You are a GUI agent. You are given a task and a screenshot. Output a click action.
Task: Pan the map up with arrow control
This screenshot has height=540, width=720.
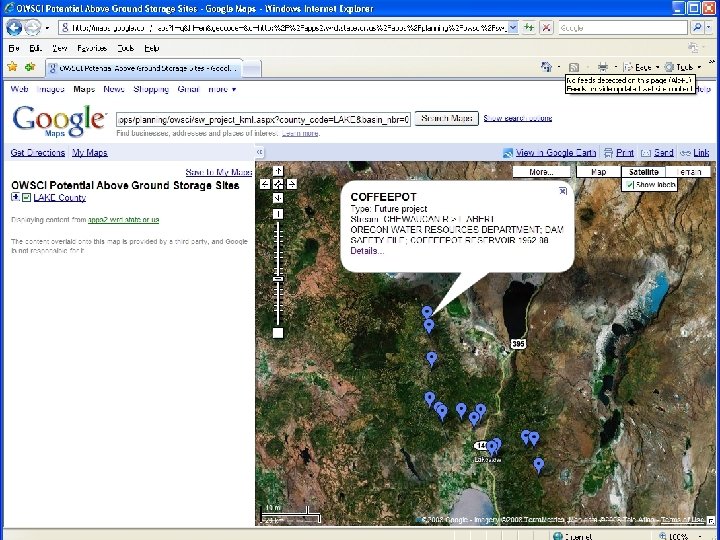tap(278, 171)
